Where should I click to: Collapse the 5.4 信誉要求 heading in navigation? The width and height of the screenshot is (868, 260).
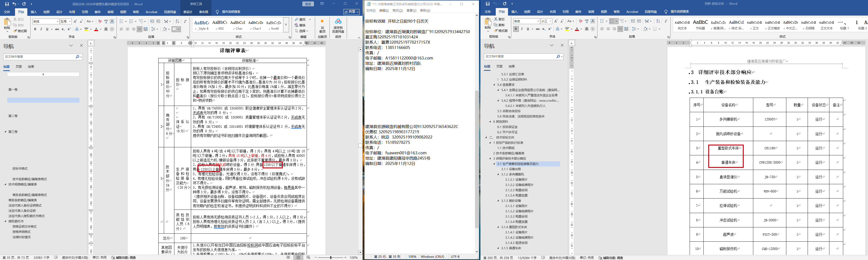pos(494,85)
